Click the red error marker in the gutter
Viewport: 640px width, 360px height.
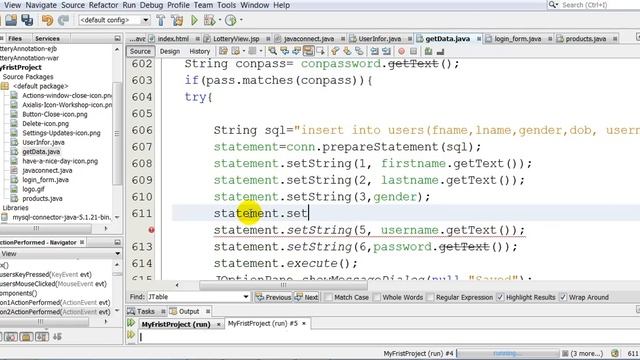151,230
